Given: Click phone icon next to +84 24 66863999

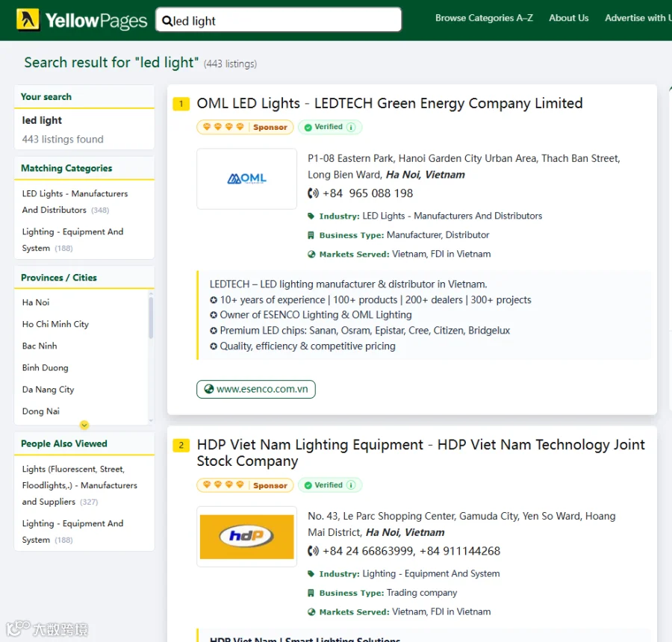Looking at the screenshot, I should (x=314, y=551).
